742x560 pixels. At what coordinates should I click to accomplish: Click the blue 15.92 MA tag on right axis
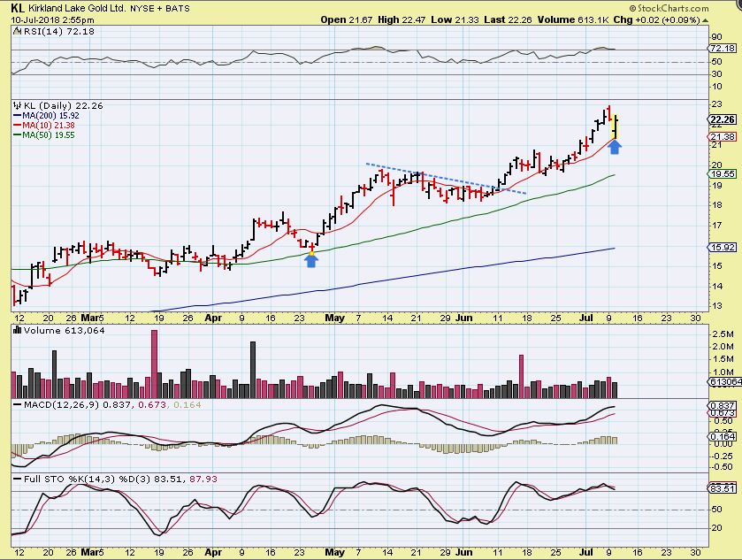[x=723, y=248]
